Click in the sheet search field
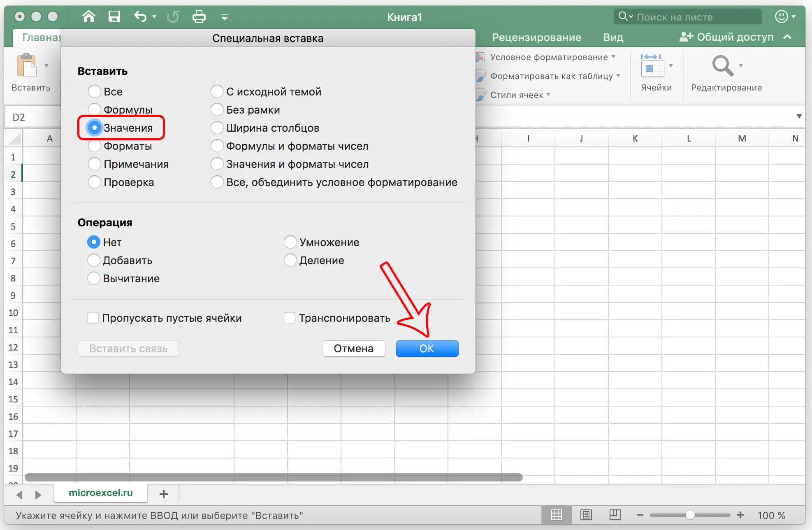812x530 pixels. point(687,16)
